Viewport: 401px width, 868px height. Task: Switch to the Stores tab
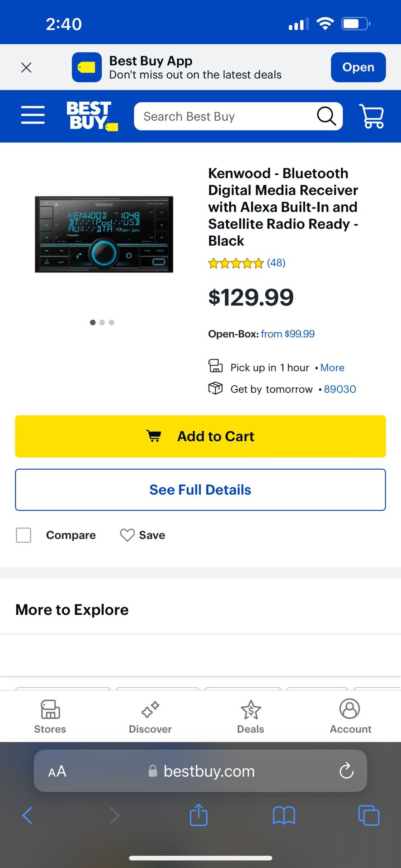coord(50,717)
